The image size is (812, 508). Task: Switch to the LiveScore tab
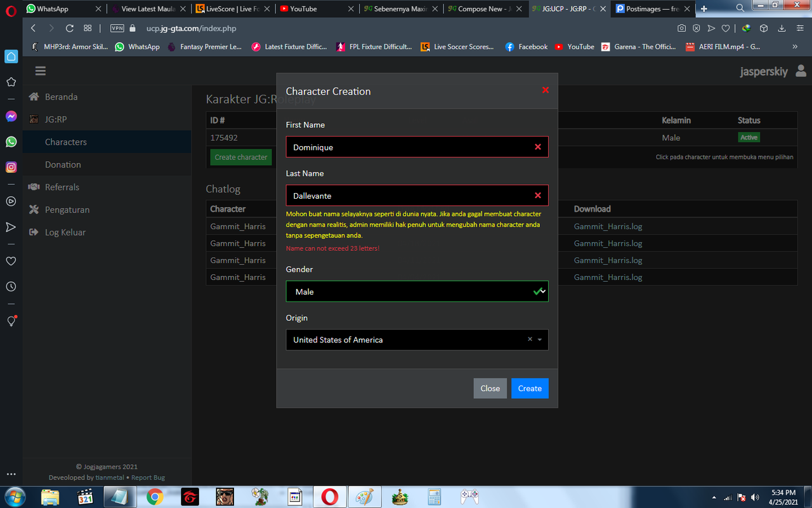coord(232,9)
